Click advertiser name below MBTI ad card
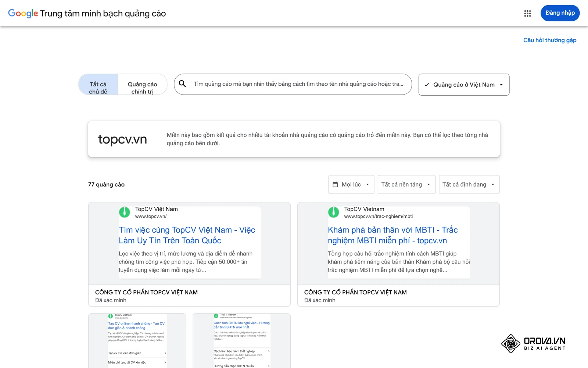 [355, 292]
